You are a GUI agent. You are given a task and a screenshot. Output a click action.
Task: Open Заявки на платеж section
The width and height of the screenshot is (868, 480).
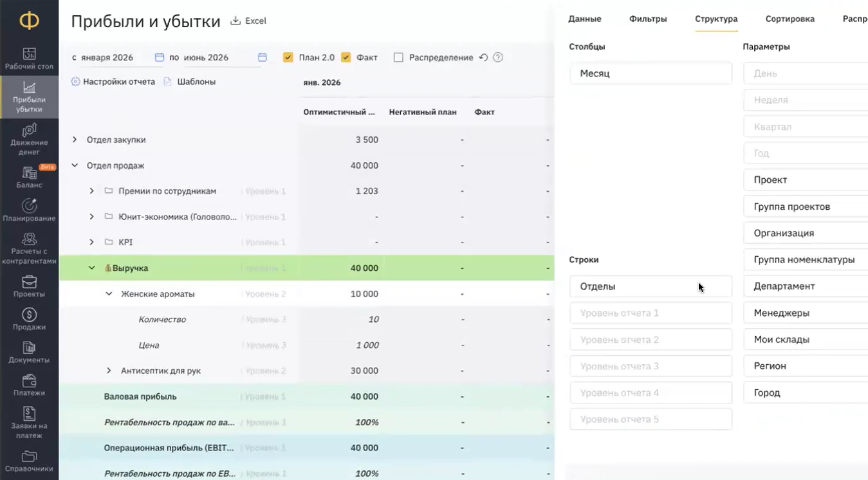point(29,422)
